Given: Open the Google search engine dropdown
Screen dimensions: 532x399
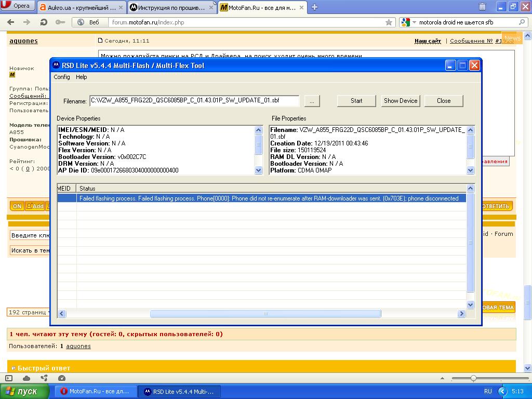Looking at the screenshot, I should click(x=408, y=22).
